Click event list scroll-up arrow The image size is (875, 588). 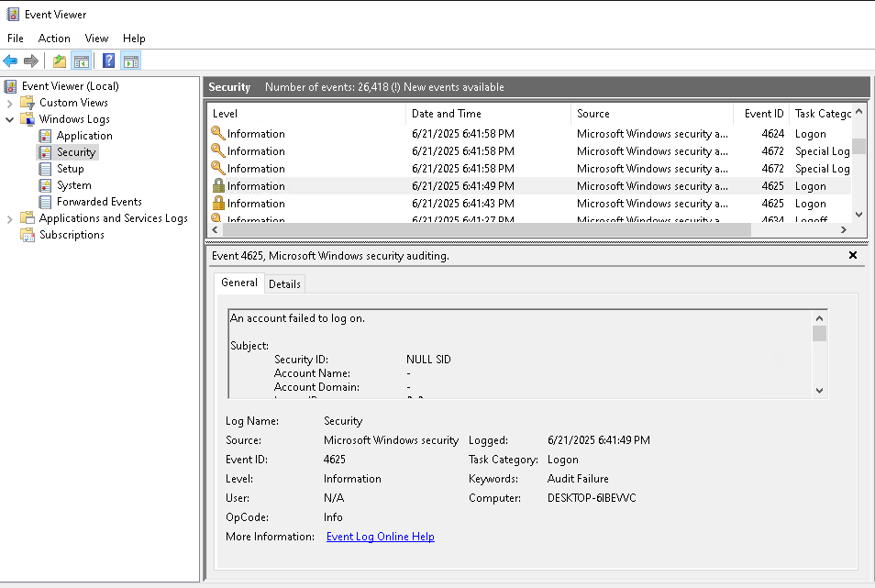click(x=858, y=112)
